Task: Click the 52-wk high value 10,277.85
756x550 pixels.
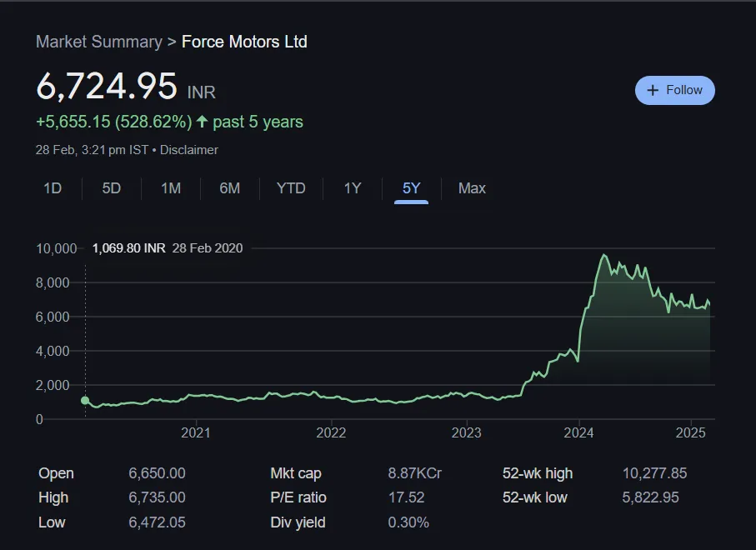Action: click(x=654, y=473)
